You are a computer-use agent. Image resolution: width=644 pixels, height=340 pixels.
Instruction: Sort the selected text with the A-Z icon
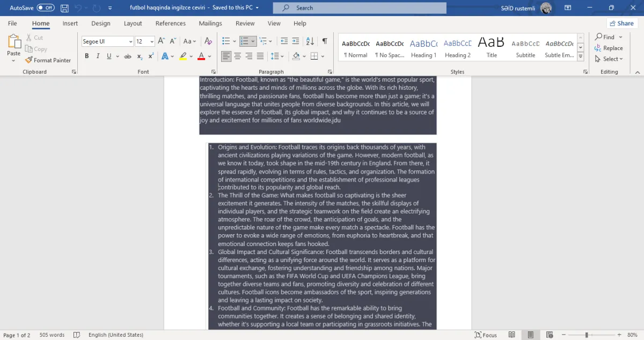point(310,41)
